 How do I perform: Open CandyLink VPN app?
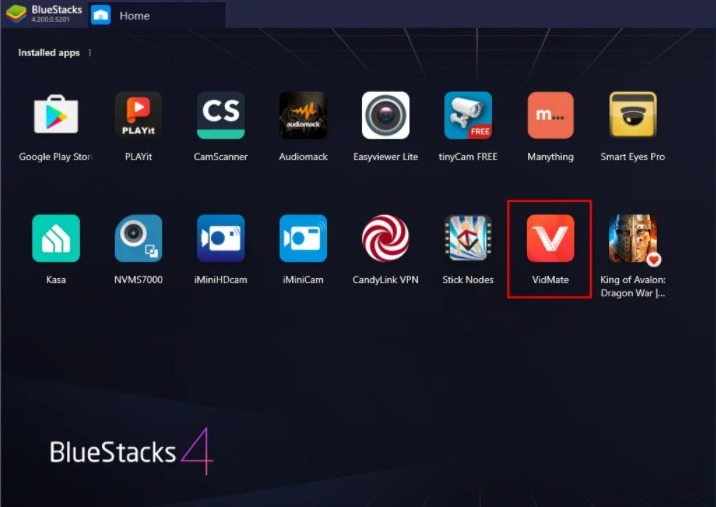(385, 238)
